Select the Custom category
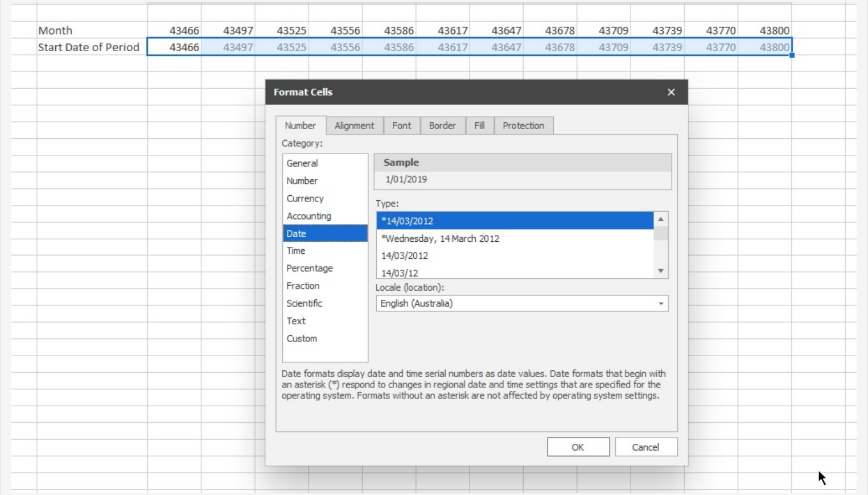 coord(302,338)
